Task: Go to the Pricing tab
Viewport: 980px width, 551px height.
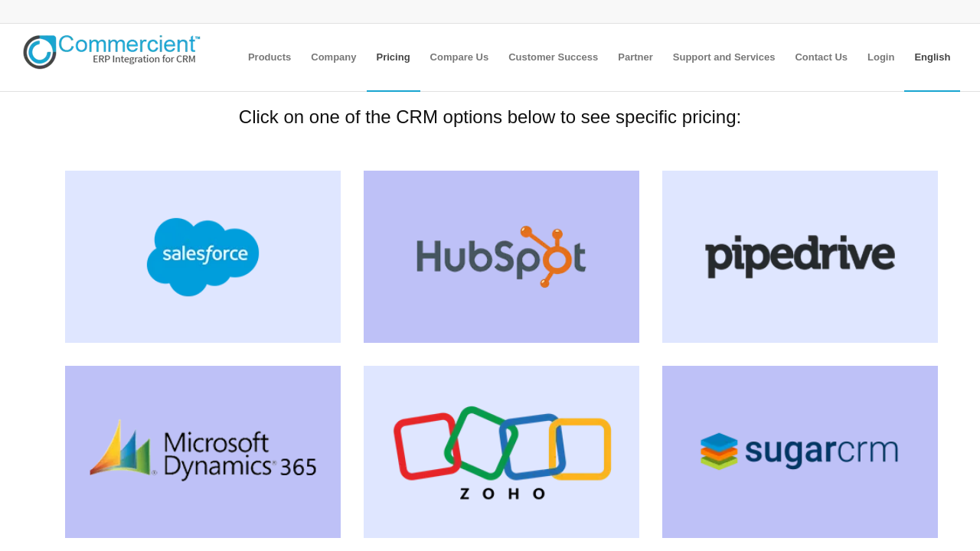Action: [393, 57]
